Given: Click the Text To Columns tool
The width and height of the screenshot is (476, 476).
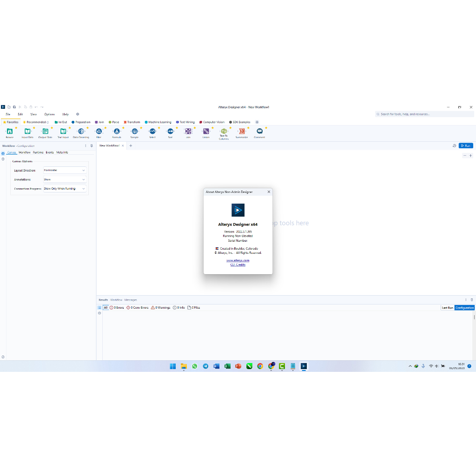Looking at the screenshot, I should [x=224, y=132].
